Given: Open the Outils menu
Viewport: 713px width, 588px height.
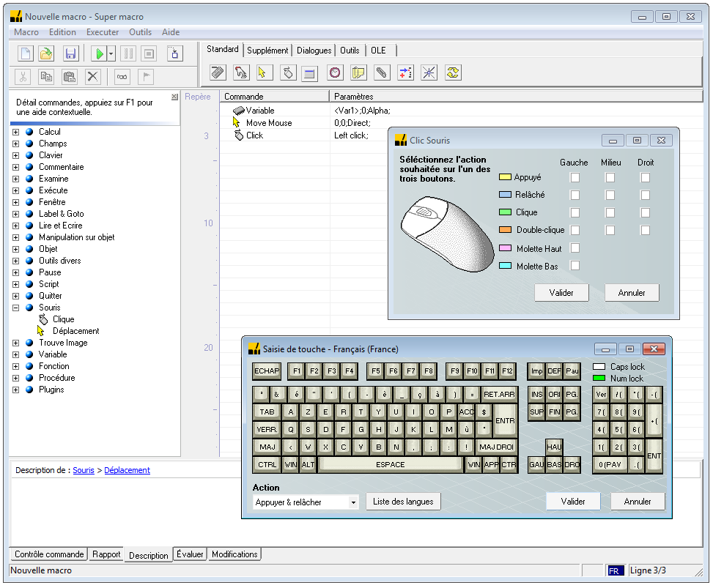Looking at the screenshot, I should 140,32.
